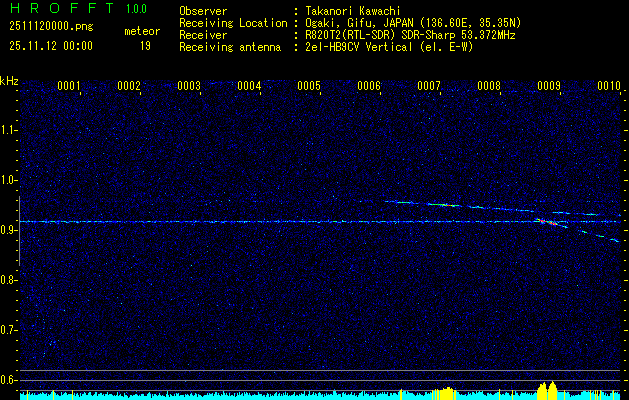This screenshot has width=629, height=400.
Task: Click the kHz axis unit label
Action: pos(10,81)
